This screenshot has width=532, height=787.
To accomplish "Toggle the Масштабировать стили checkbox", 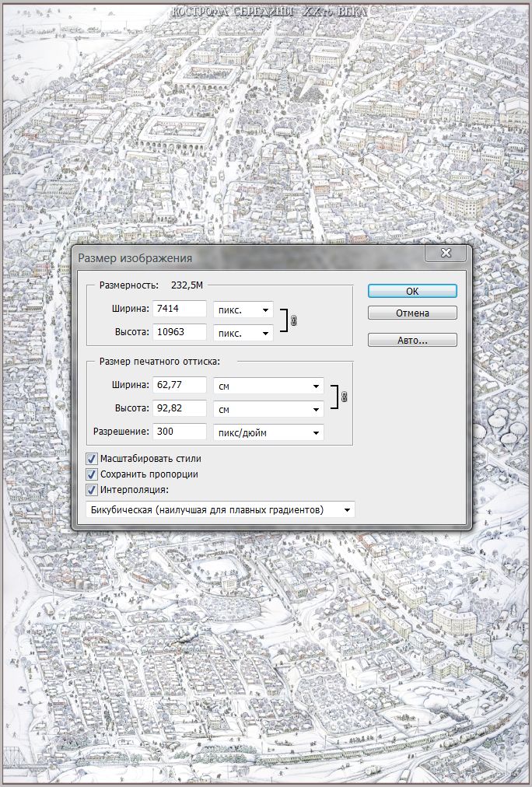I will point(92,458).
